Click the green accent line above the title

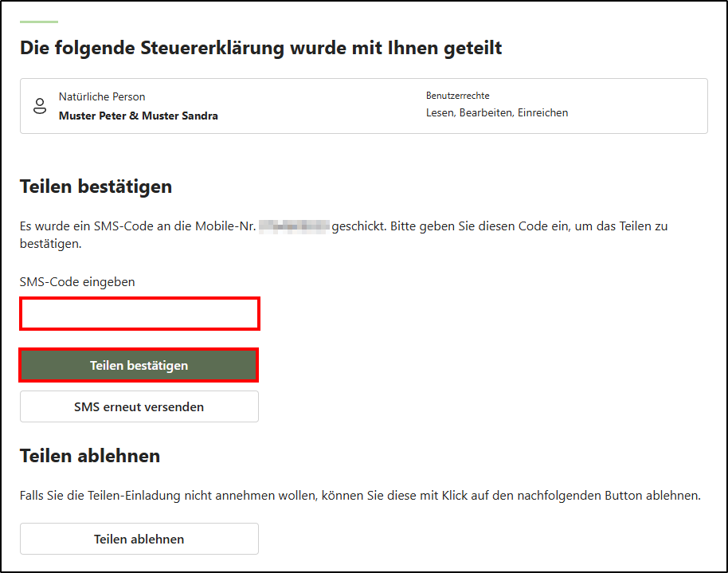pyautogui.click(x=39, y=22)
